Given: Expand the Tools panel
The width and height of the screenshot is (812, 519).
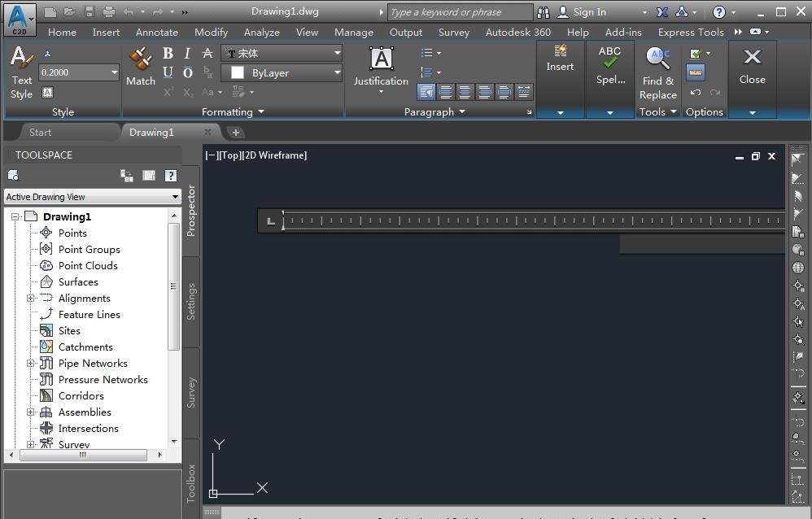Looking at the screenshot, I should (x=657, y=112).
